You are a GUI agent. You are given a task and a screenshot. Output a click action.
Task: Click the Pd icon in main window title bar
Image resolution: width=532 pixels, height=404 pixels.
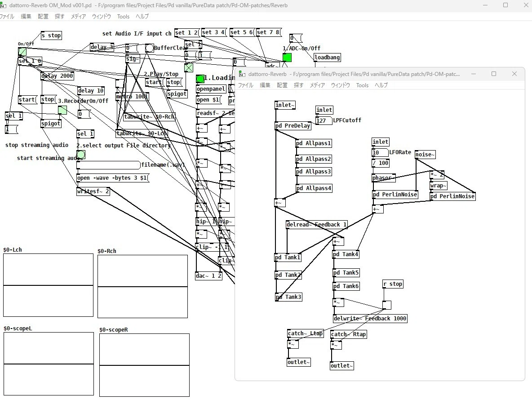pos(3,5)
